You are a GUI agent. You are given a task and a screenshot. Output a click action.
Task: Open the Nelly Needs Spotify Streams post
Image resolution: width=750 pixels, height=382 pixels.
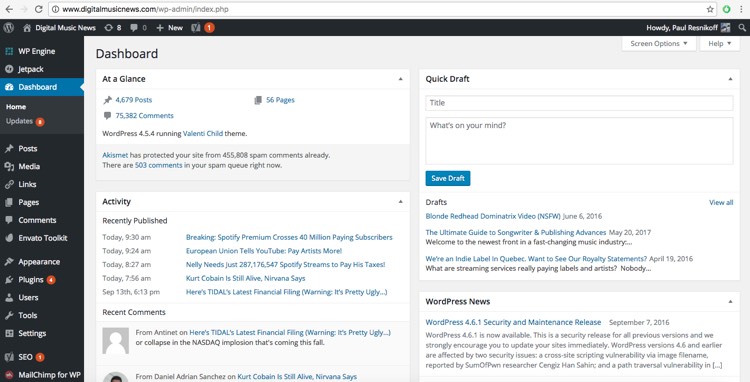pos(286,264)
